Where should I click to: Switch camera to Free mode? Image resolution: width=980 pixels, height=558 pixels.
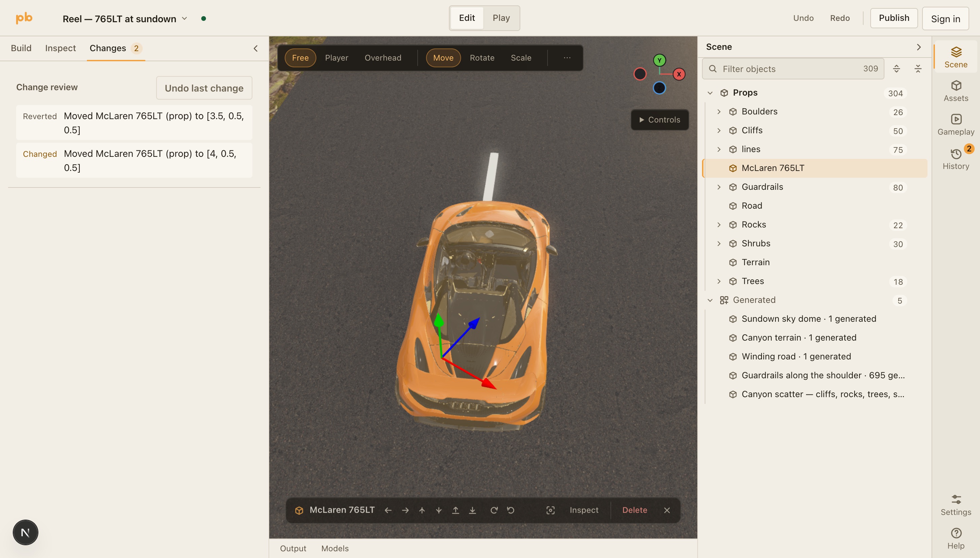click(x=300, y=58)
